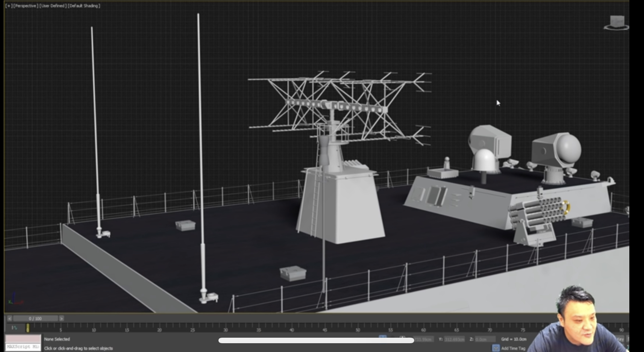Open the [+] viewport general menu
The width and height of the screenshot is (644, 352).
[x=8, y=6]
